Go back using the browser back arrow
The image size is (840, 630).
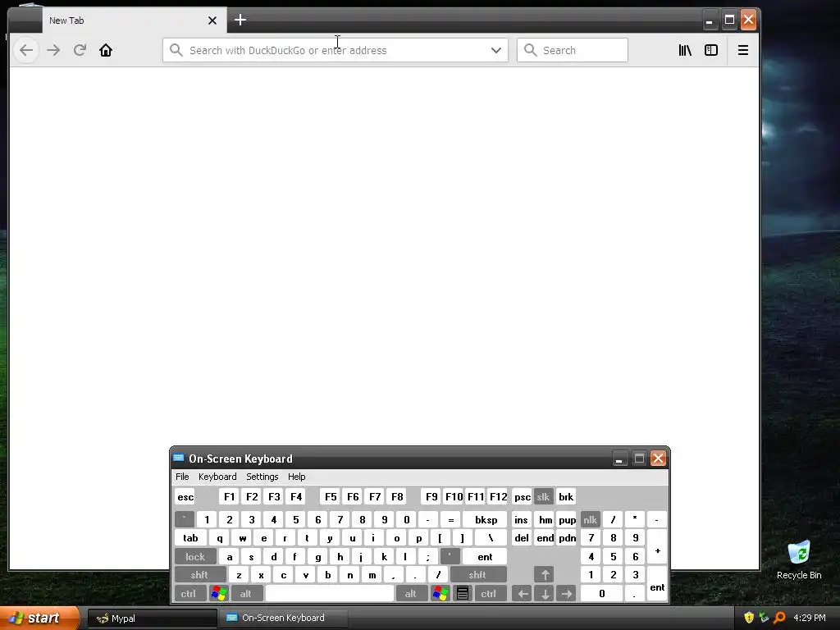[26, 50]
